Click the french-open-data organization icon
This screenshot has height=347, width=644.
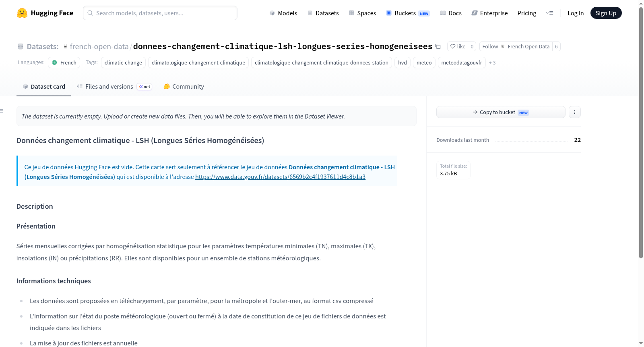[65, 46]
